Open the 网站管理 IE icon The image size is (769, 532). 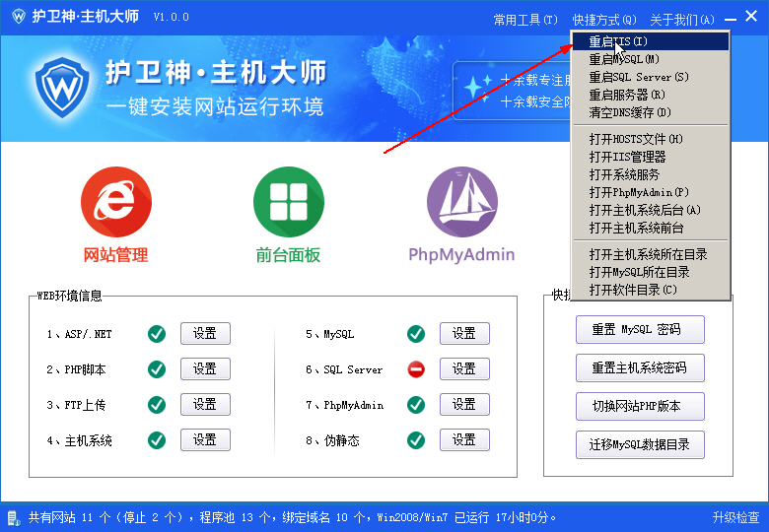[115, 202]
